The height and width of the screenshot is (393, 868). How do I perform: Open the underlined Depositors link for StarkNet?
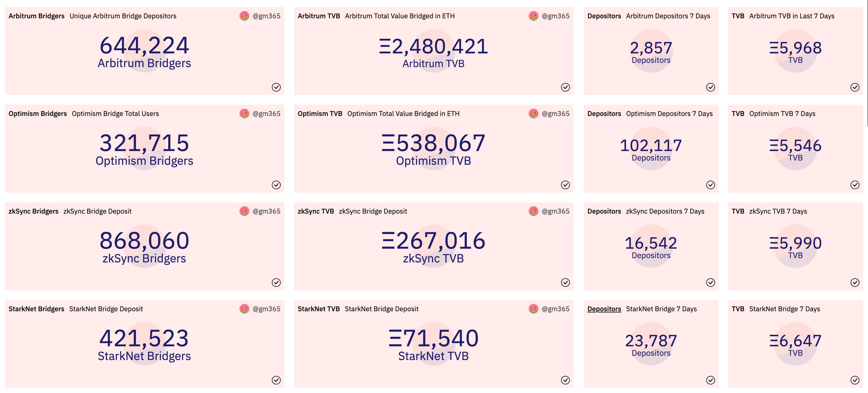604,309
